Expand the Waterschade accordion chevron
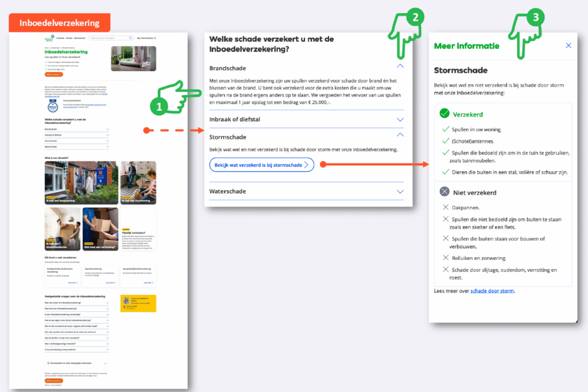 point(400,191)
